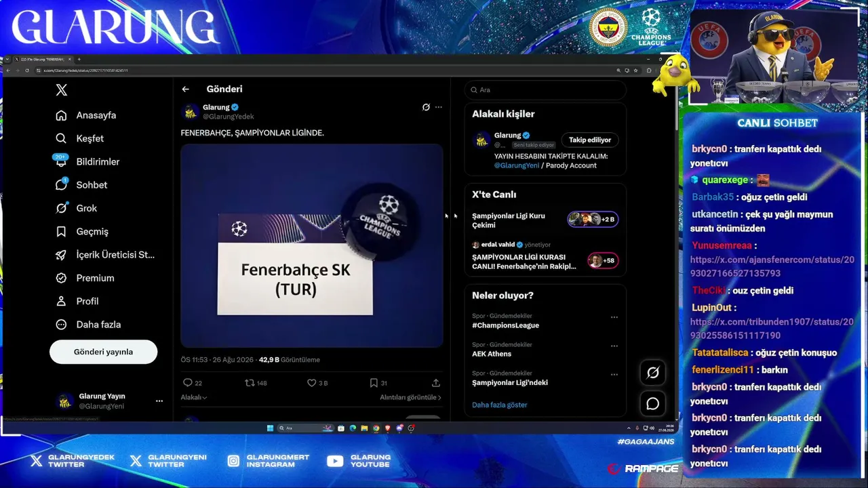
Task: Click the ajansfenercom status link in chat
Action: pos(772,266)
